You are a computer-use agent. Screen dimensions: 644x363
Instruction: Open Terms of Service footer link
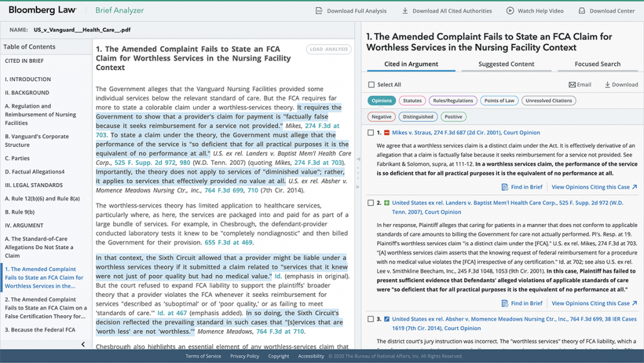(x=203, y=356)
